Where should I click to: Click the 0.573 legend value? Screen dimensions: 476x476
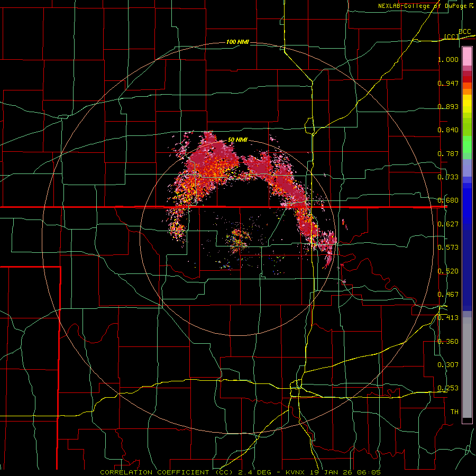(448, 248)
